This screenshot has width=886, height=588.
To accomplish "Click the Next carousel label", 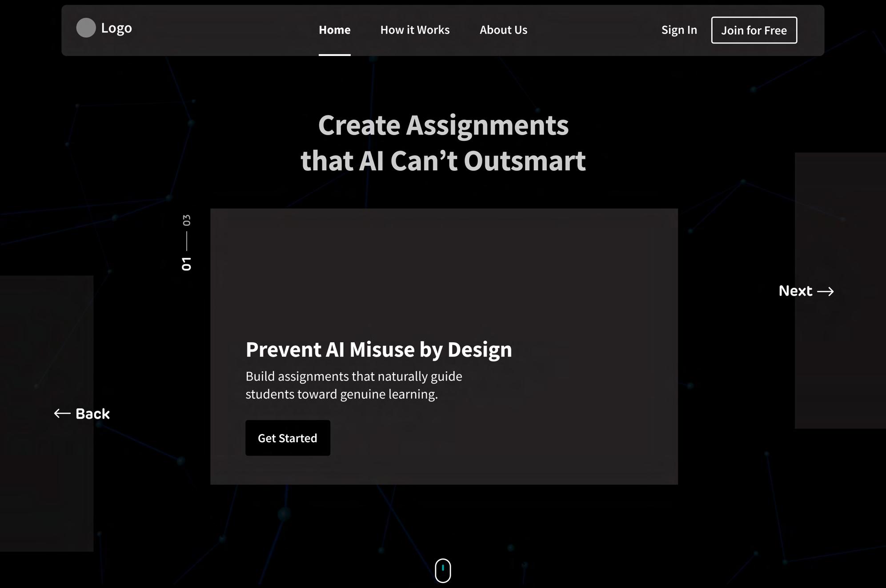I will pos(795,291).
